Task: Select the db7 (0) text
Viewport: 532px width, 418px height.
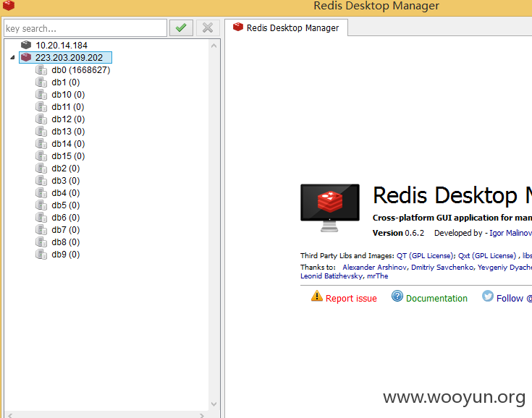Action: point(65,230)
